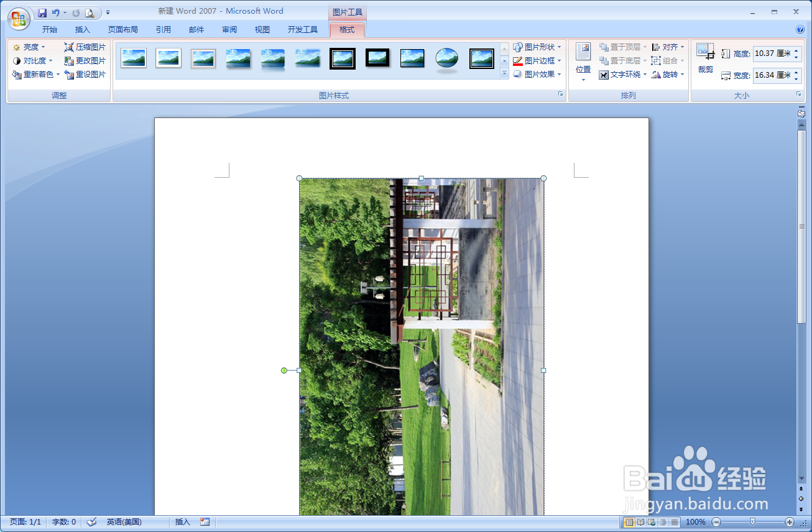Click the 高度 height input field
This screenshot has height=532, width=812.
click(x=772, y=54)
